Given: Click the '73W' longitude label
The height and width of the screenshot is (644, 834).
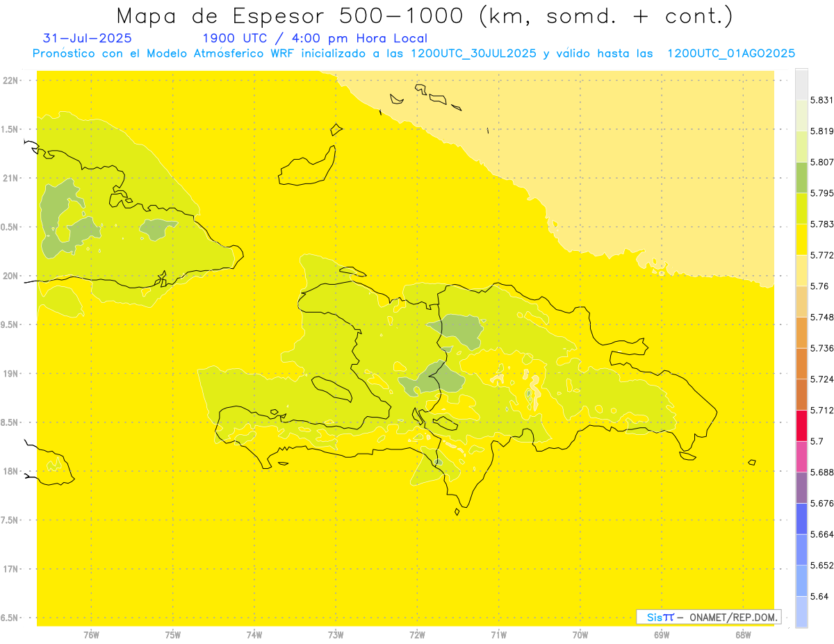Looking at the screenshot, I should 335,635.
